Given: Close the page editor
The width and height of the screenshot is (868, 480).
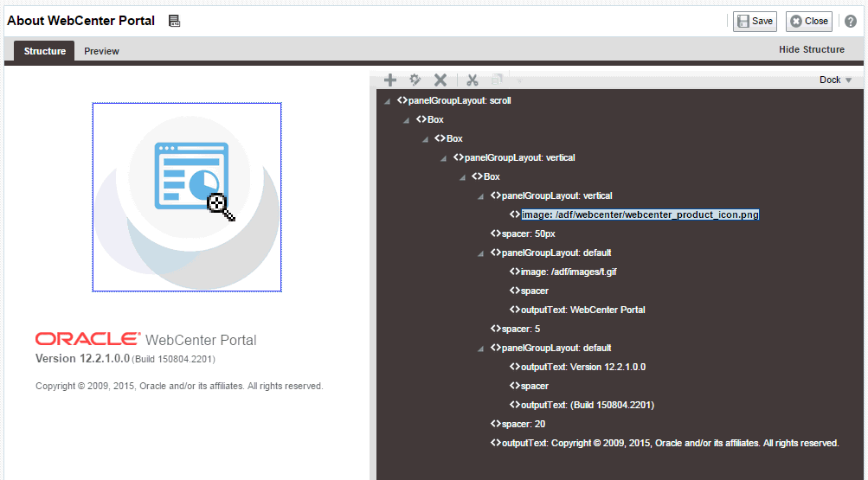Looking at the screenshot, I should click(x=809, y=22).
